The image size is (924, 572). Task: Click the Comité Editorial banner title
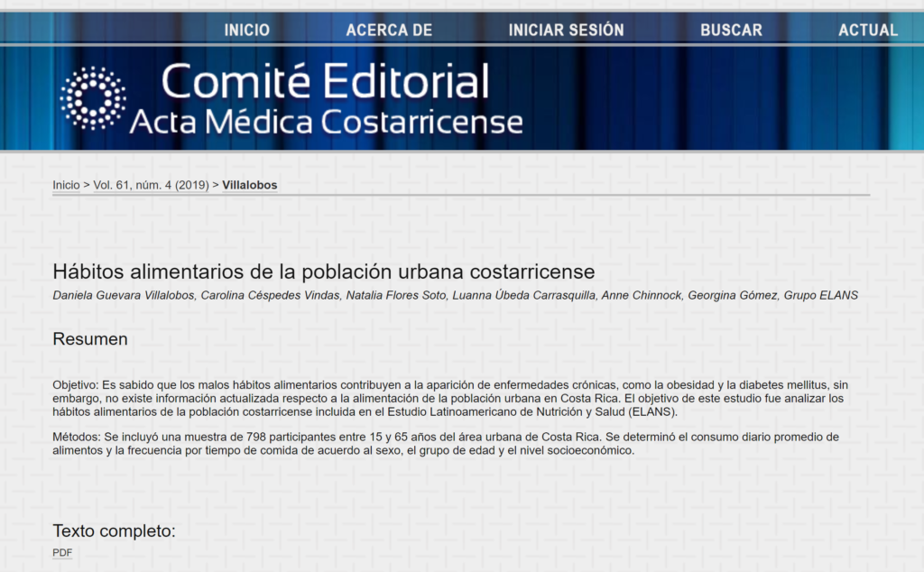pos(325,81)
